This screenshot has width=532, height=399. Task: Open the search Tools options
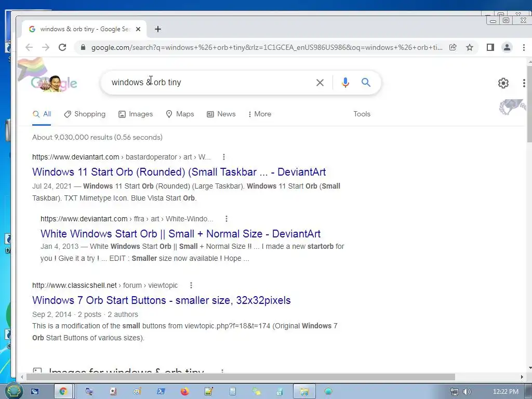pyautogui.click(x=362, y=114)
